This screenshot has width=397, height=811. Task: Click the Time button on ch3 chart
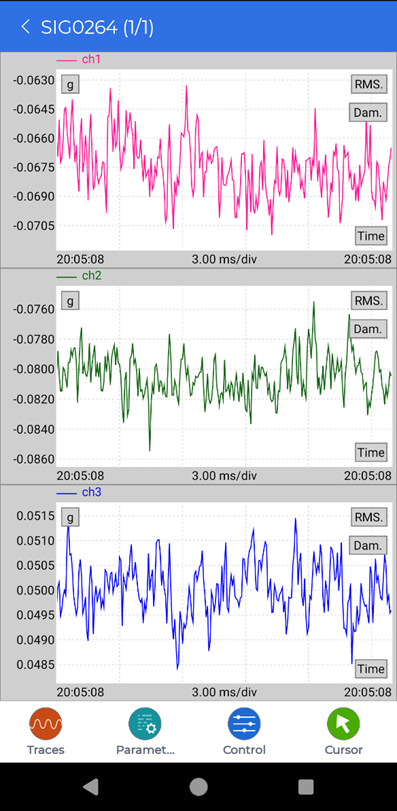[x=371, y=669]
